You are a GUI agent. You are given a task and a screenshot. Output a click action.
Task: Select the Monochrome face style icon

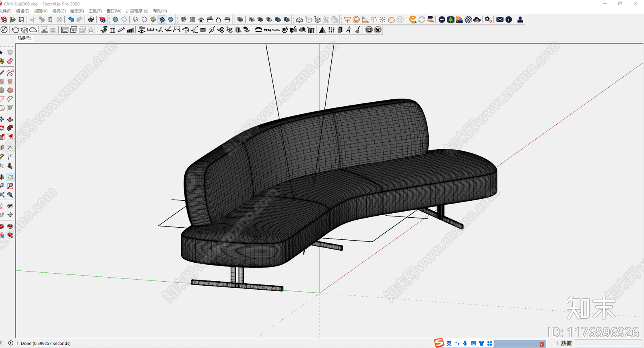pyautogui.click(x=171, y=19)
